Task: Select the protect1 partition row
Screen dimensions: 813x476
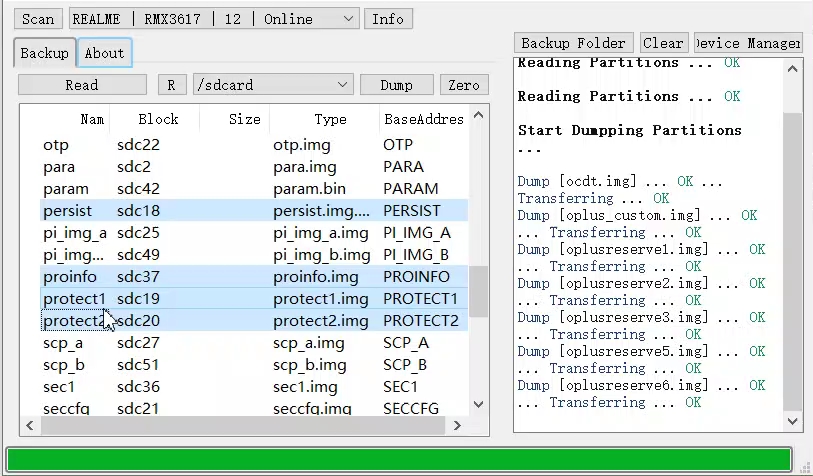Action: coord(254,299)
